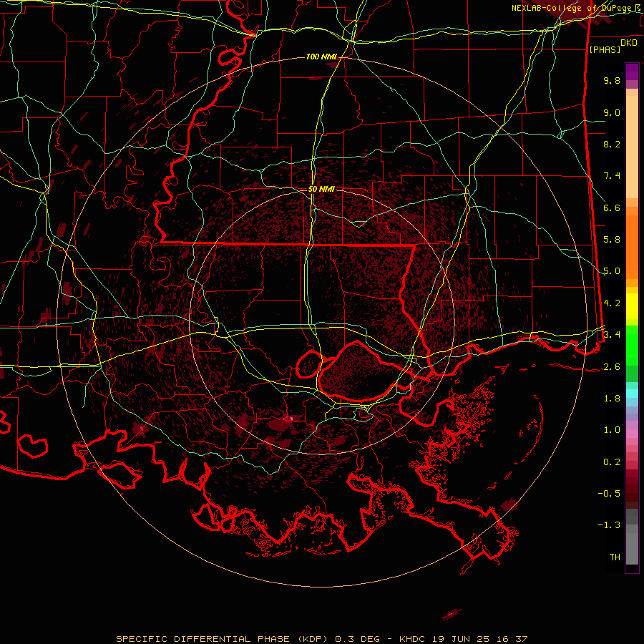The height and width of the screenshot is (644, 644).
Task: Click the 50 NMI range ring label
Action: tap(321, 190)
